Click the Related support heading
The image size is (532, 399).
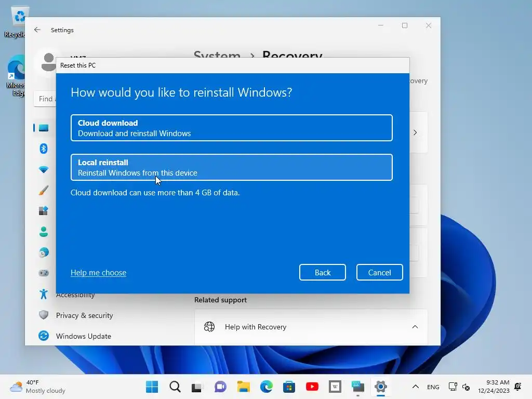[220, 300]
